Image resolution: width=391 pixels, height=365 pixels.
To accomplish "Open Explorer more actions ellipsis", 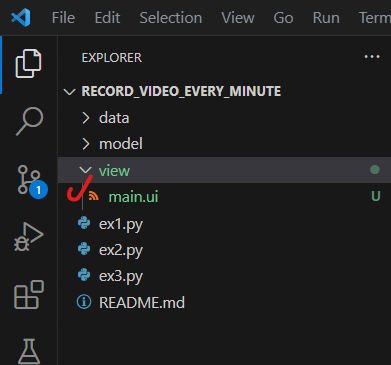I will [372, 57].
